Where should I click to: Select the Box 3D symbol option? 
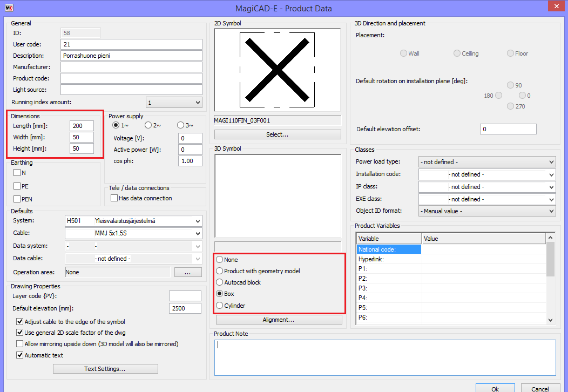coord(219,293)
